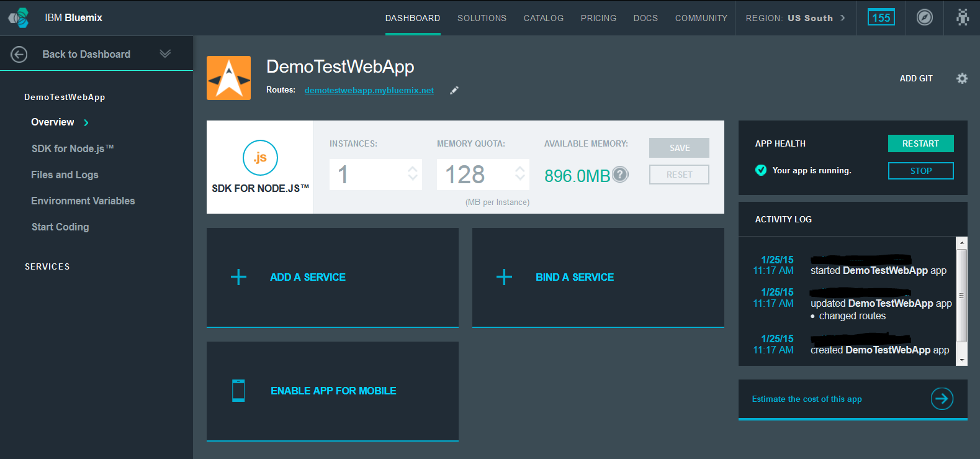Open the SOLUTIONS menu
The image size is (980, 459).
[x=482, y=18]
